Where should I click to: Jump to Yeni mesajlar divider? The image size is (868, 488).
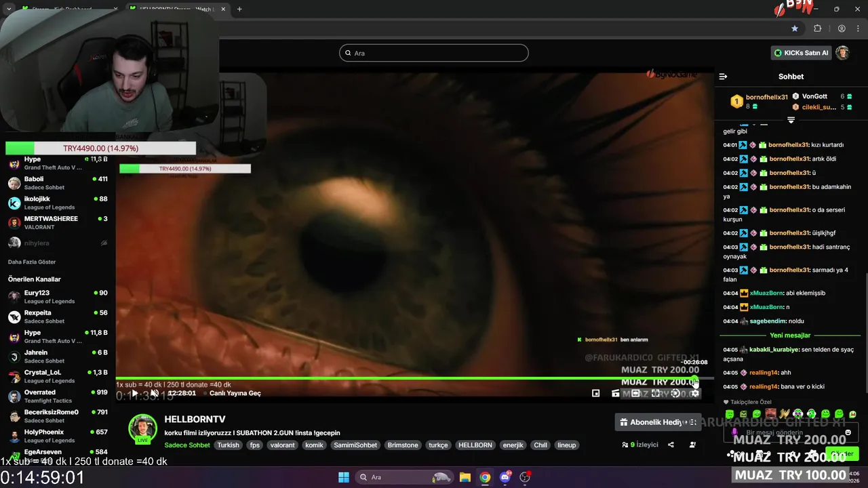790,335
